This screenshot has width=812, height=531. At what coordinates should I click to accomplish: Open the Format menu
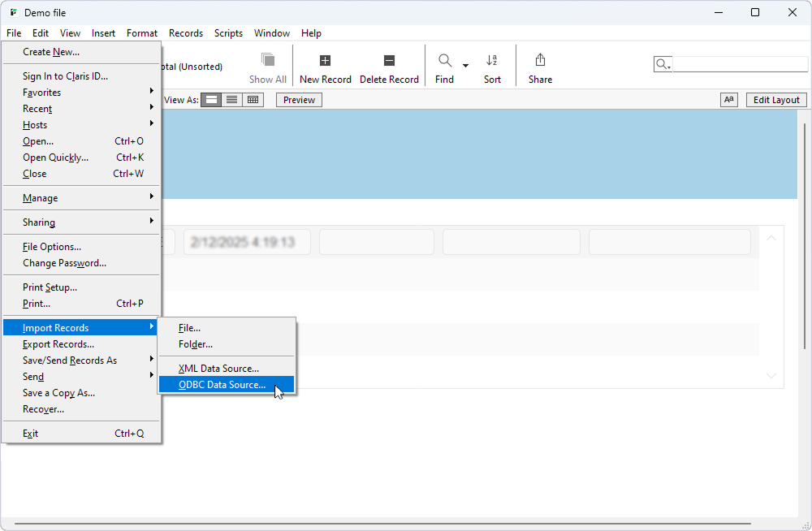[x=142, y=33]
